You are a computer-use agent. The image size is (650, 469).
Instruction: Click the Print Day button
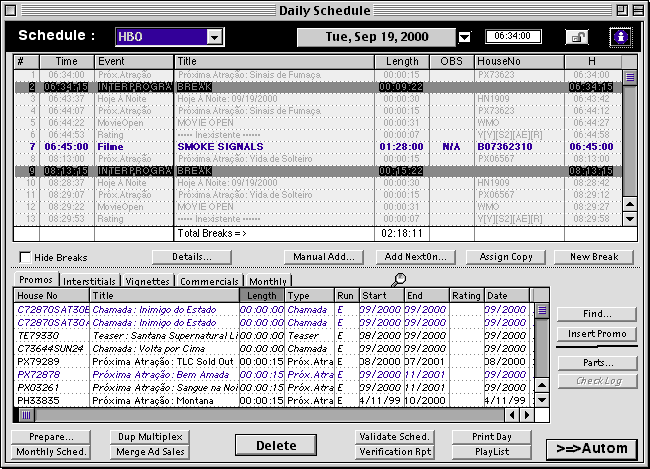492,437
